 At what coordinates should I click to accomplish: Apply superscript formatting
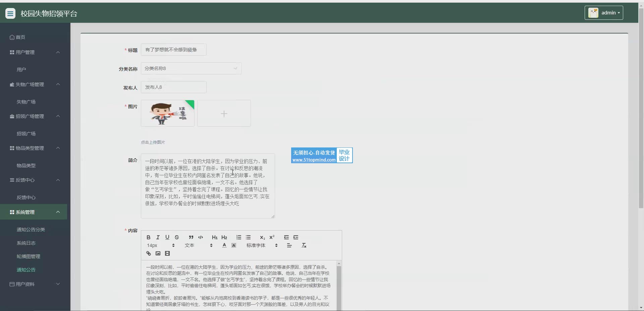click(x=272, y=237)
